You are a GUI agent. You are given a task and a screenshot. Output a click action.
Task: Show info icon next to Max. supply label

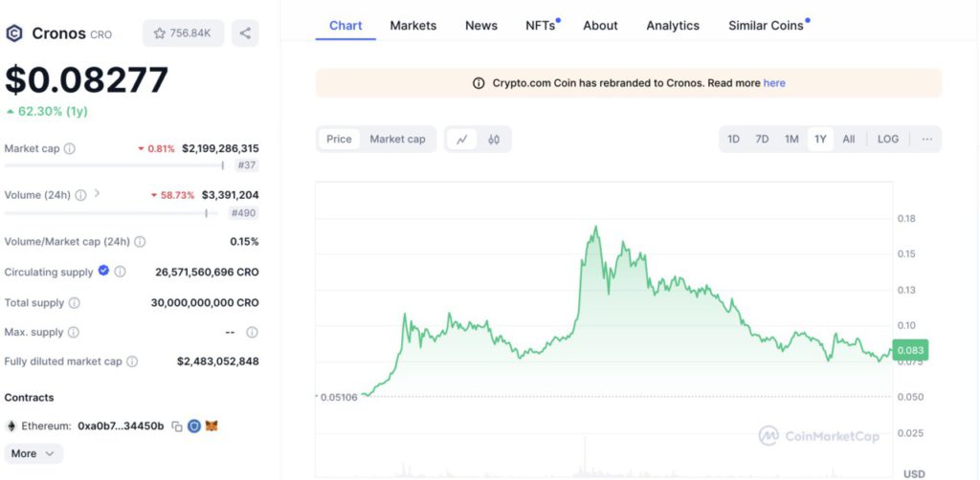point(73,332)
